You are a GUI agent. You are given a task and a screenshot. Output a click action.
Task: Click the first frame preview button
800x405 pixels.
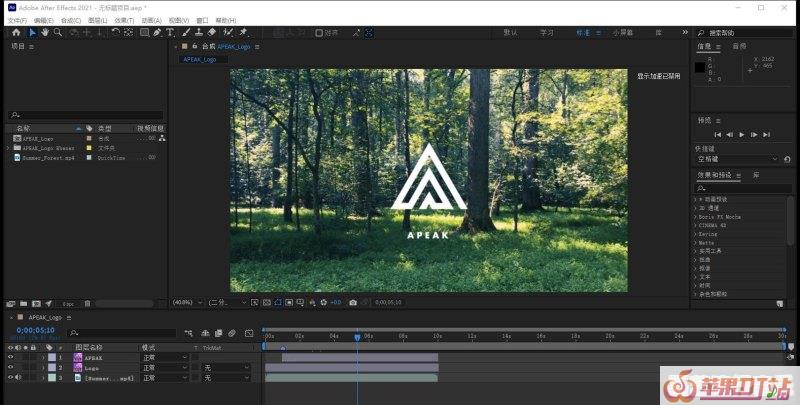coord(717,135)
